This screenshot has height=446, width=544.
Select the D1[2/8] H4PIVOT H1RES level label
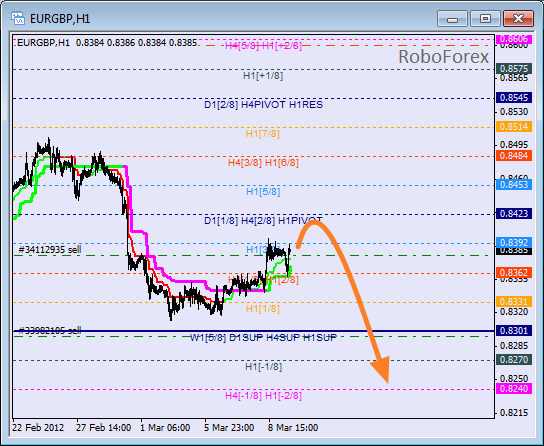[263, 105]
